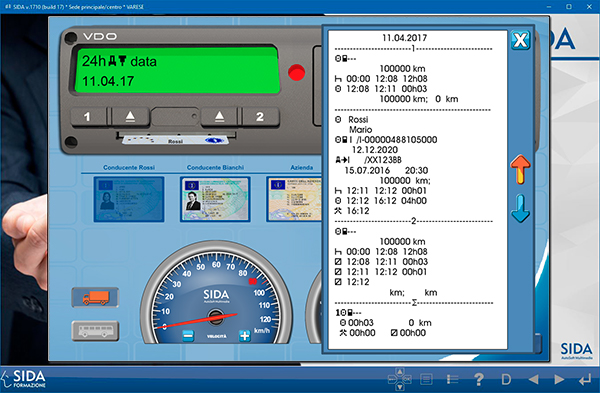The width and height of the screenshot is (600, 393).
Task: Select the bus vehicle icon
Action: 95,331
